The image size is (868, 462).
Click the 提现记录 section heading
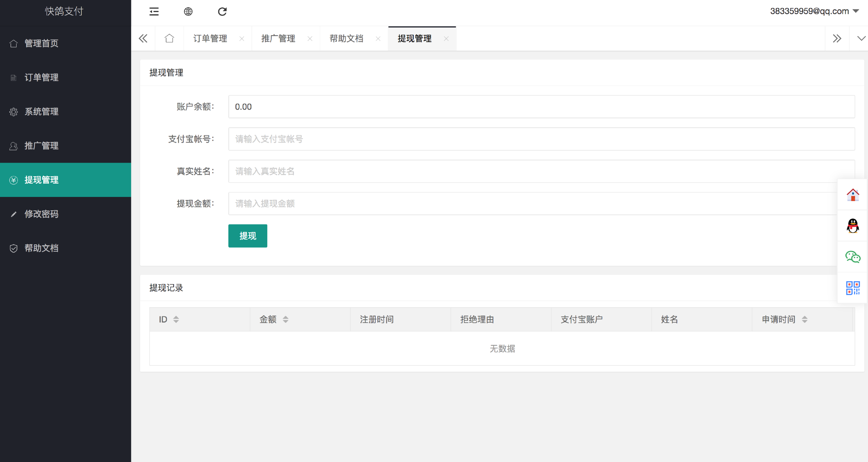[166, 288]
